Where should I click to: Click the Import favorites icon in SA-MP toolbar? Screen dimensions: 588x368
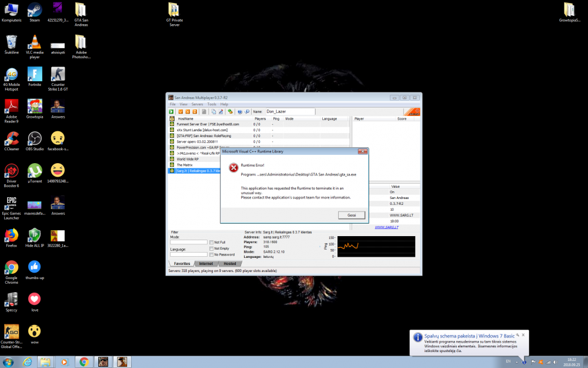230,111
